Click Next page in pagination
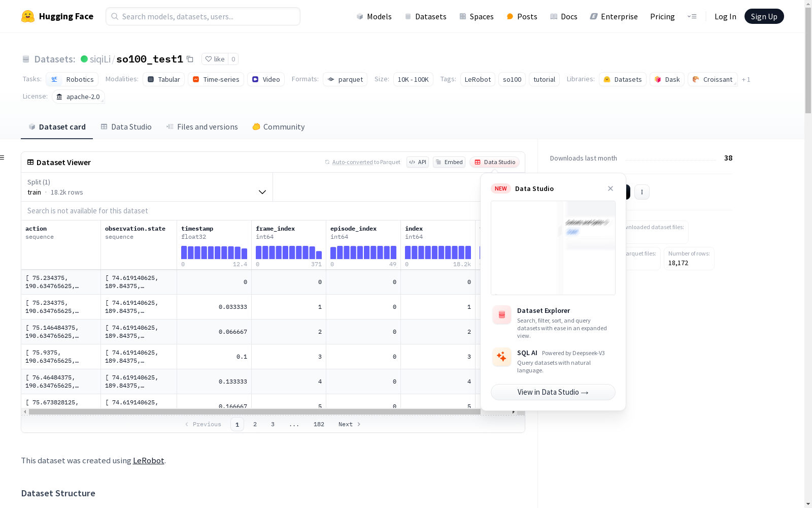The image size is (812, 508). click(349, 424)
